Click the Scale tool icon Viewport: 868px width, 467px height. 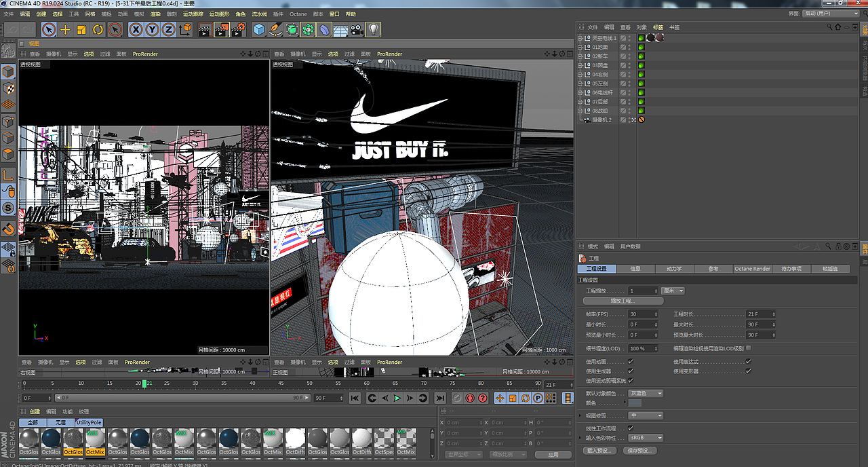81,29
